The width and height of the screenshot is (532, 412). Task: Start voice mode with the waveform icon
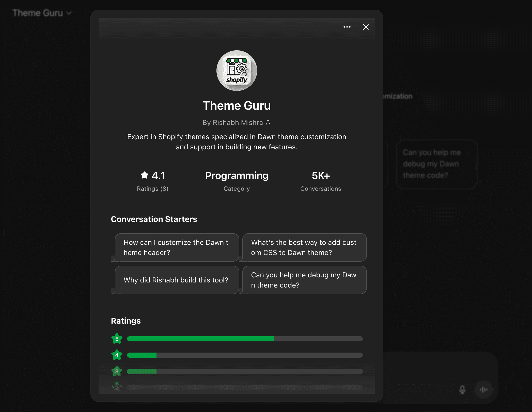pos(484,389)
